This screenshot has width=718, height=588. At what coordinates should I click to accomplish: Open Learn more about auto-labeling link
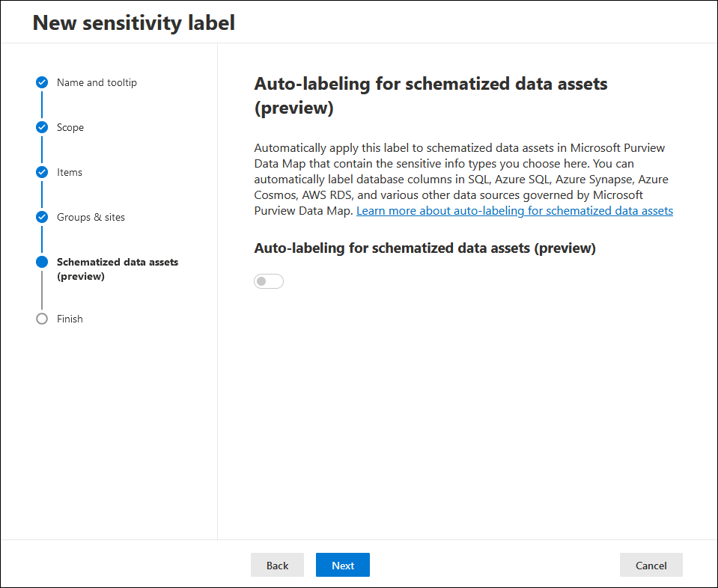pyautogui.click(x=514, y=210)
